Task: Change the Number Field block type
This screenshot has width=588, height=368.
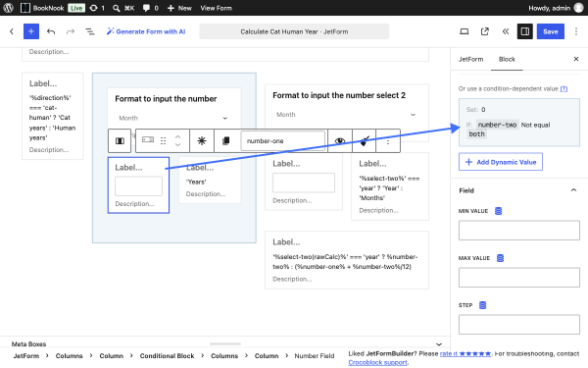Action: pos(148,139)
